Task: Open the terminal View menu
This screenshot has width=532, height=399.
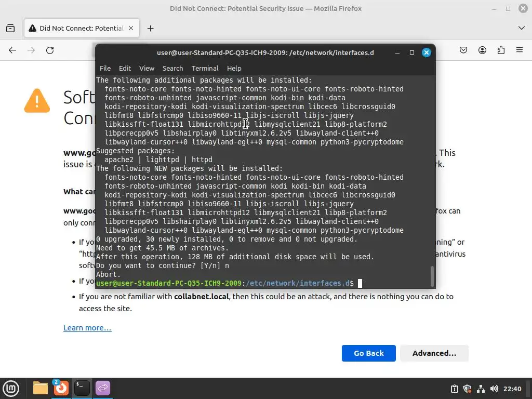Action: (x=147, y=68)
